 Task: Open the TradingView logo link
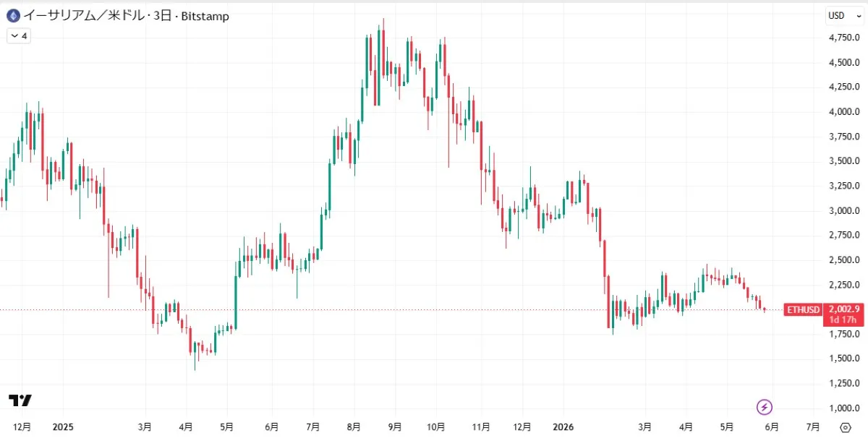click(20, 400)
